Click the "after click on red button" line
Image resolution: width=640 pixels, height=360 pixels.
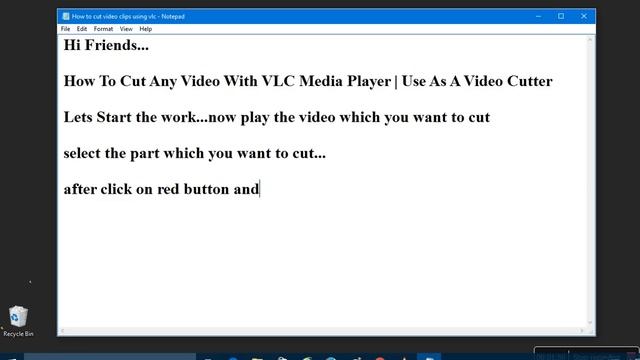click(162, 189)
